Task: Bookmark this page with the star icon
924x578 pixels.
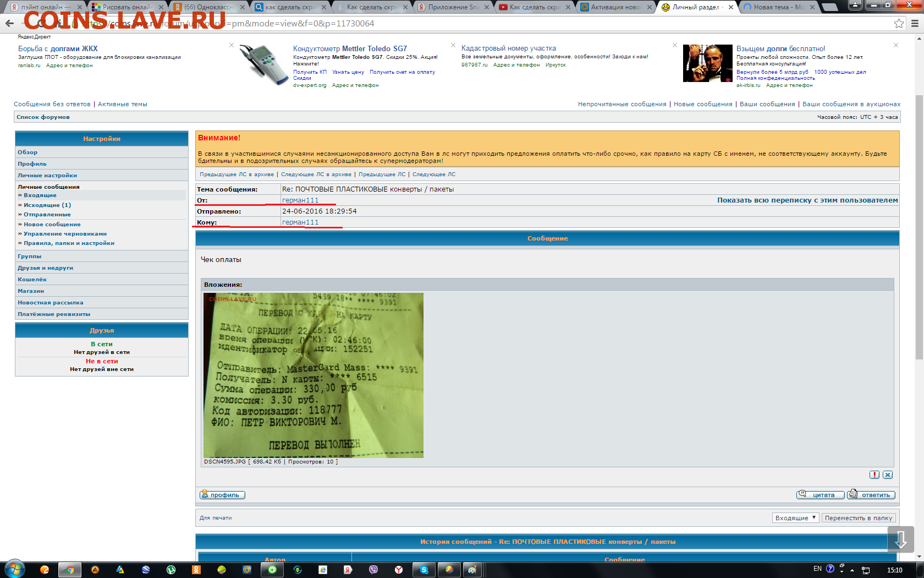Action: 899,23
